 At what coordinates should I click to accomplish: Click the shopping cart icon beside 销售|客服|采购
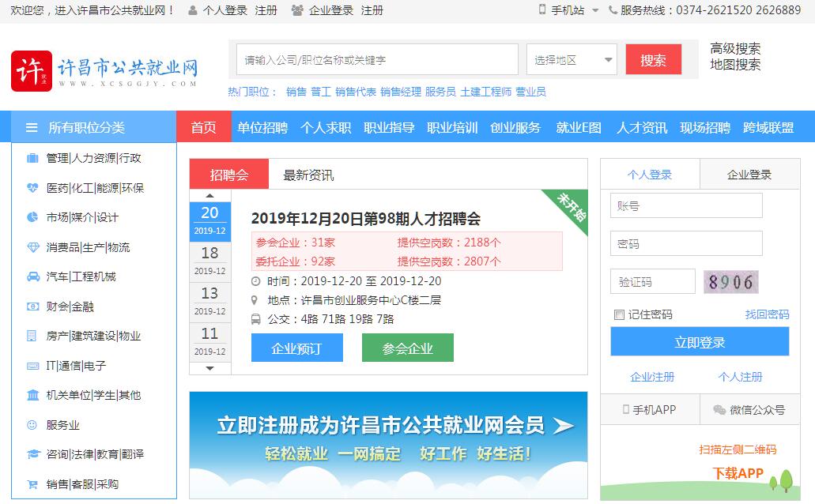pos(32,484)
